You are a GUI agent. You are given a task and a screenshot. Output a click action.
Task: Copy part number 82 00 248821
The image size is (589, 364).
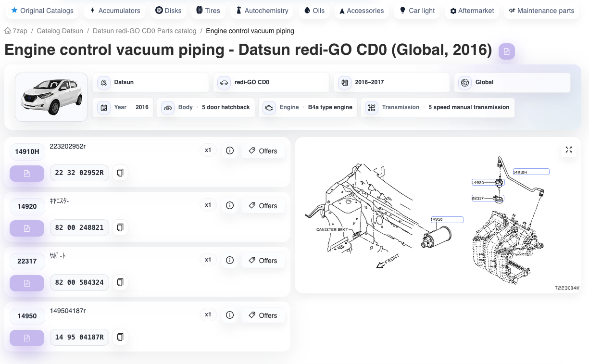click(120, 227)
